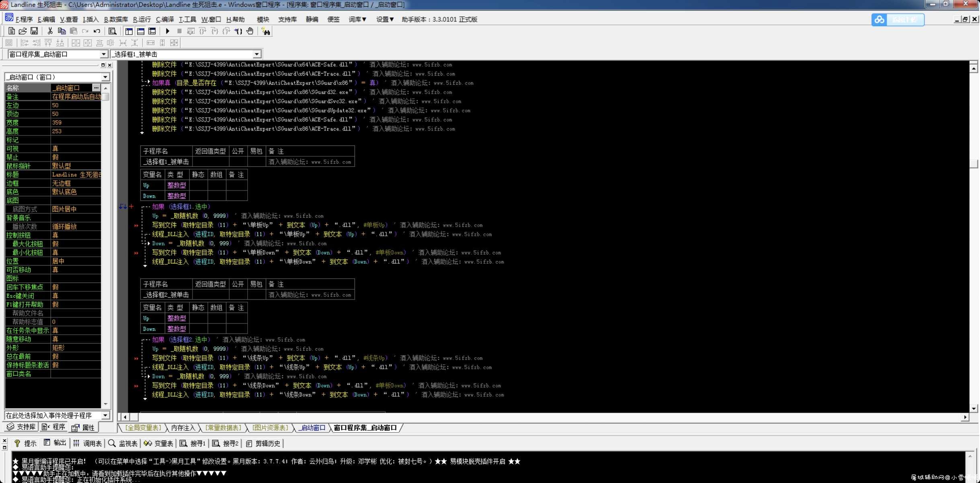Screen dimensions: 980x483
Task: Click the Copy icon in toolbar
Action: click(x=62, y=31)
